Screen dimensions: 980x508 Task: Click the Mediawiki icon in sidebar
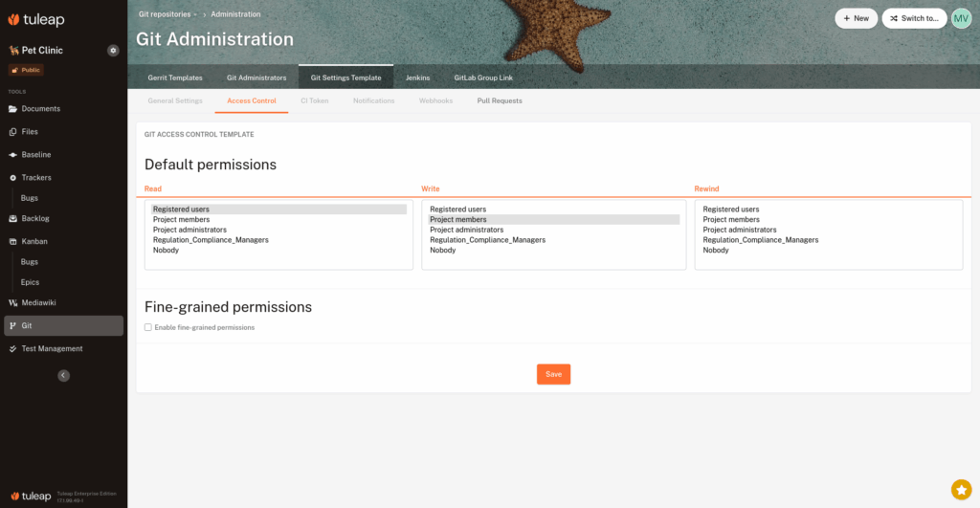[x=12, y=302]
